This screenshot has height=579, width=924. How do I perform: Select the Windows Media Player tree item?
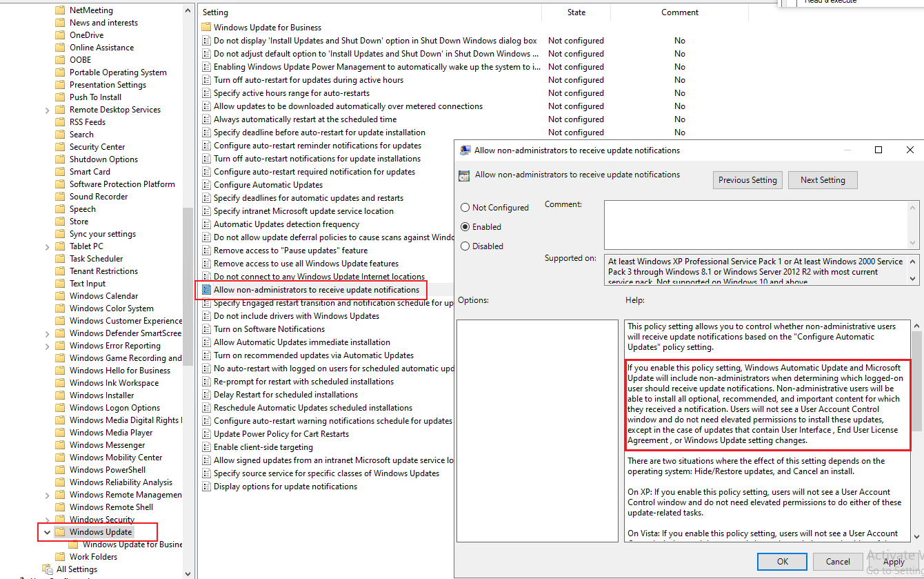(x=111, y=433)
